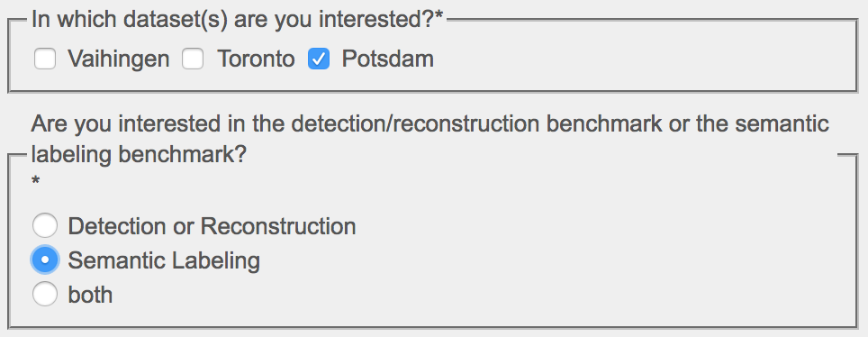Check the Vaihingen checkbox
Image resolution: width=868 pixels, height=337 pixels.
45,59
